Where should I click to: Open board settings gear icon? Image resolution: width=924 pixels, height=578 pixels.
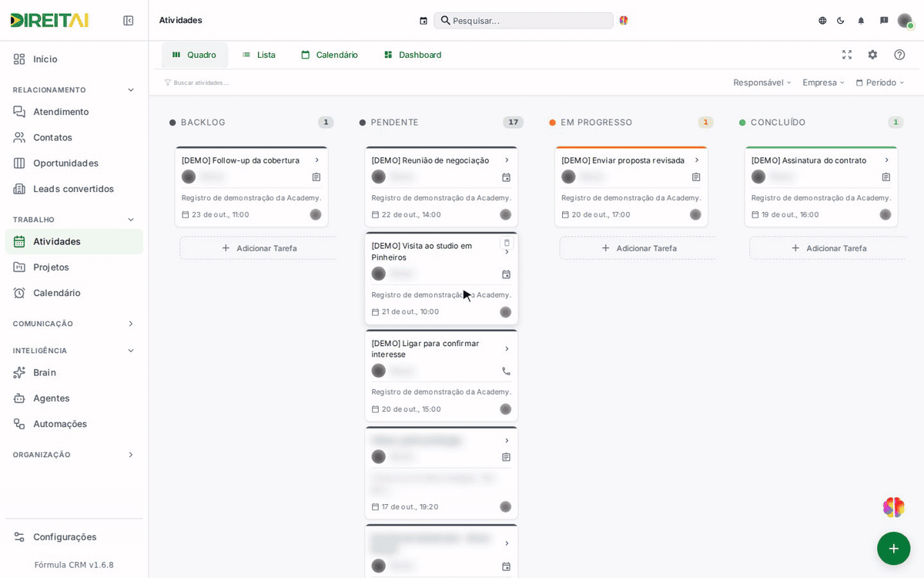[872, 55]
